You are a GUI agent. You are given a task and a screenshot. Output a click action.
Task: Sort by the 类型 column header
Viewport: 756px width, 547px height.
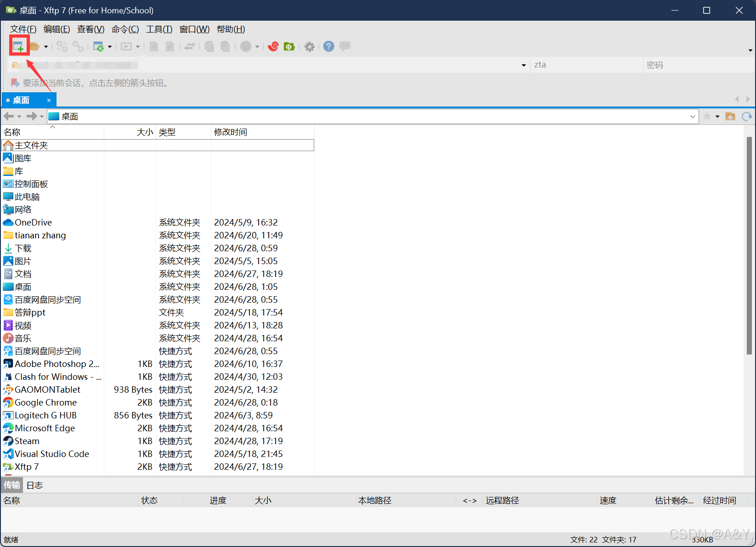183,132
